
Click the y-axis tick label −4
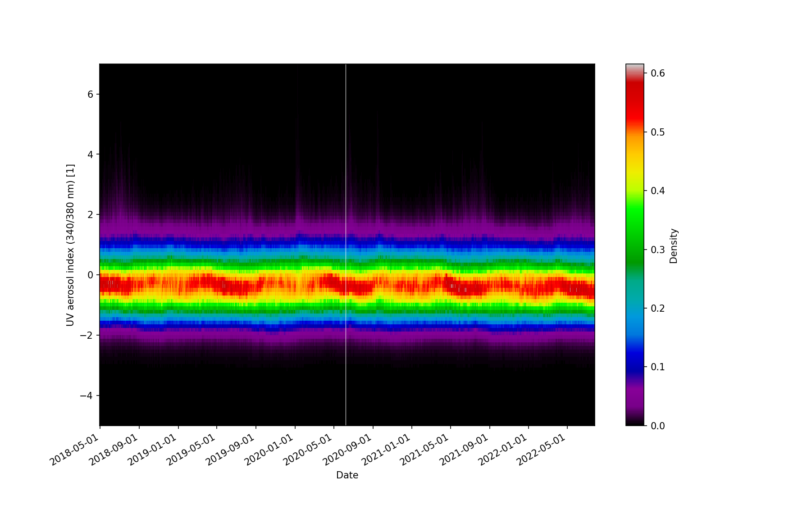tap(87, 396)
